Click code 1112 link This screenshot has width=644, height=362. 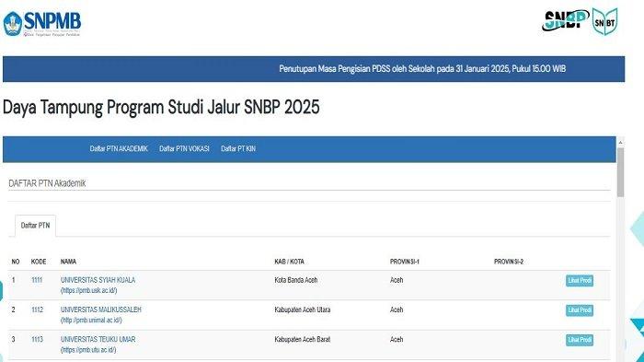tap(37, 309)
